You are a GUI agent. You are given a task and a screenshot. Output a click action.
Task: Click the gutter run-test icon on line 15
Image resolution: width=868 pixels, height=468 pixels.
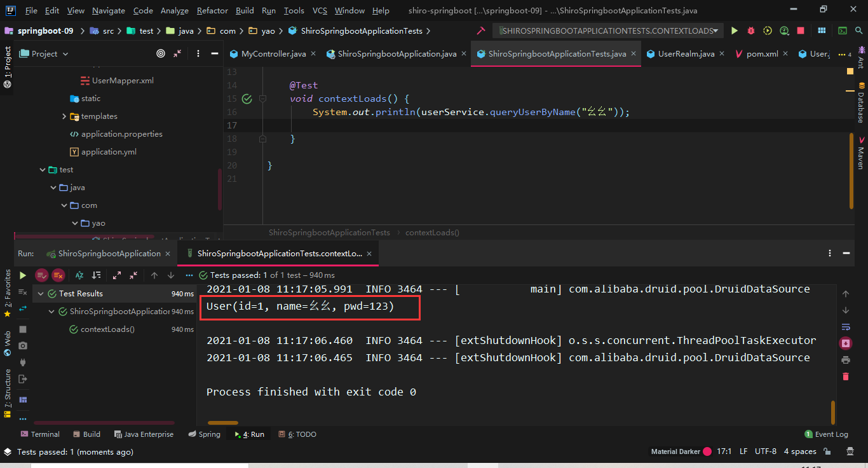tap(247, 99)
